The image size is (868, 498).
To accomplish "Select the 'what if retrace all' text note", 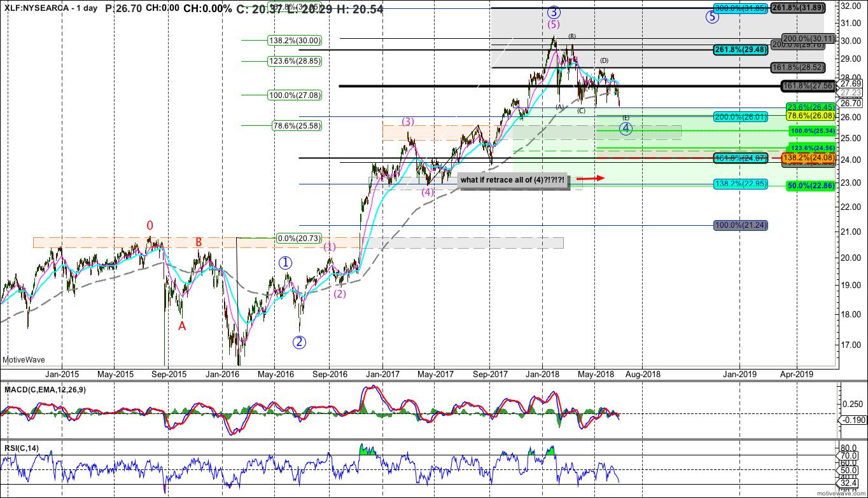I will (x=512, y=180).
